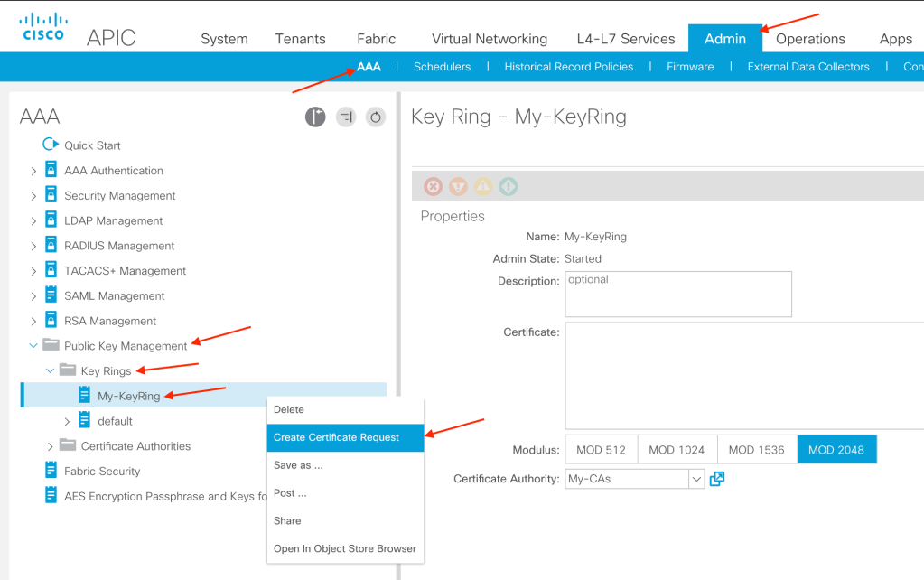Open the Certificate Authority dropdown

(695, 478)
